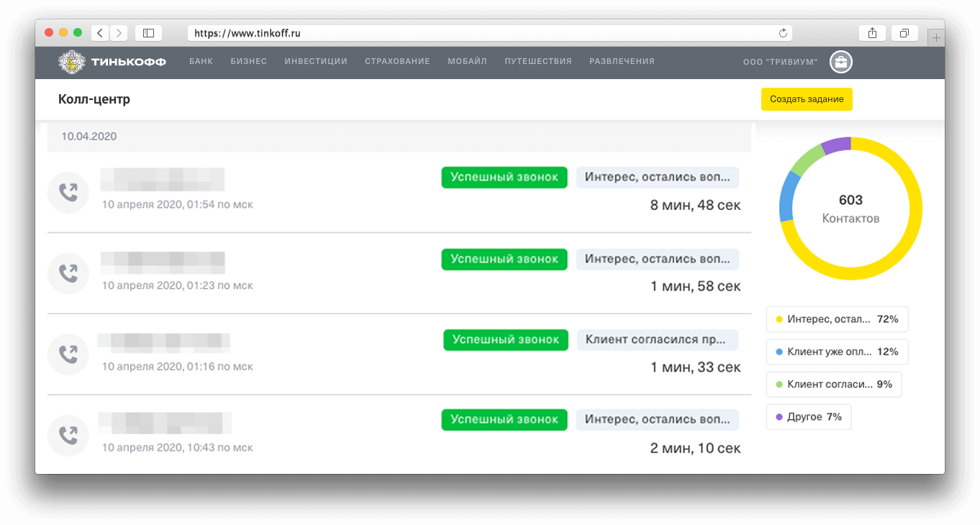This screenshot has width=980, height=525.
Task: Click the blurred caller name of the 01:16 call
Action: [x=164, y=342]
